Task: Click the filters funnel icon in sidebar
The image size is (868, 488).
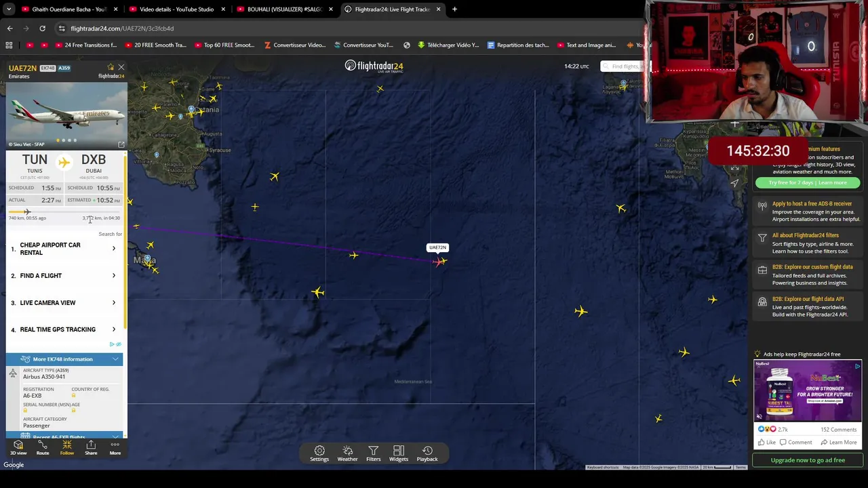Action: coord(762,238)
